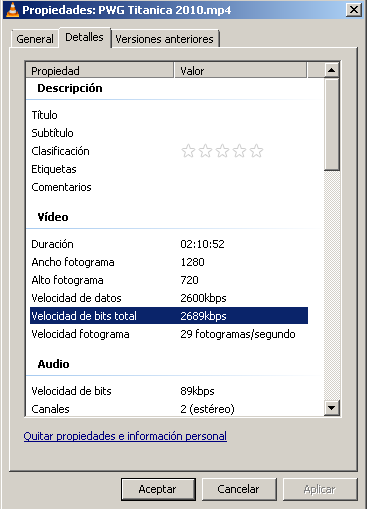Viewport: 367px width, 509px height.
Task: Select the highlighted Velocidad de bits total row
Action: (x=169, y=316)
